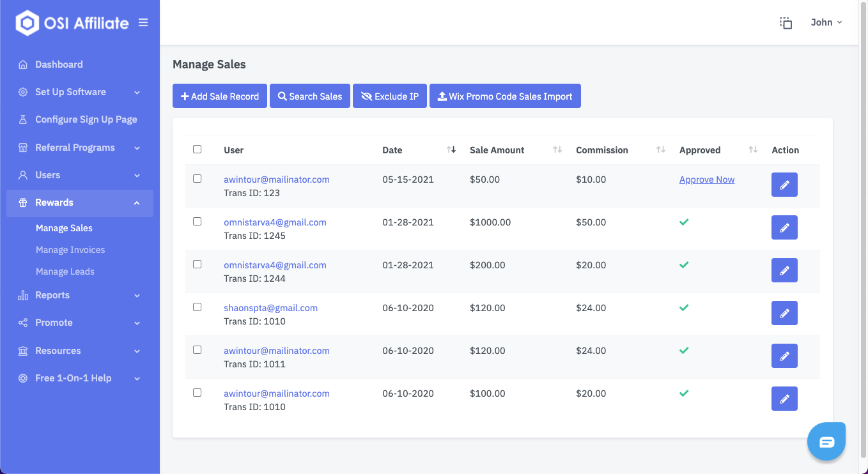Viewport: 868px width, 474px height.
Task: Click the copy icon beside John
Action: 786,23
